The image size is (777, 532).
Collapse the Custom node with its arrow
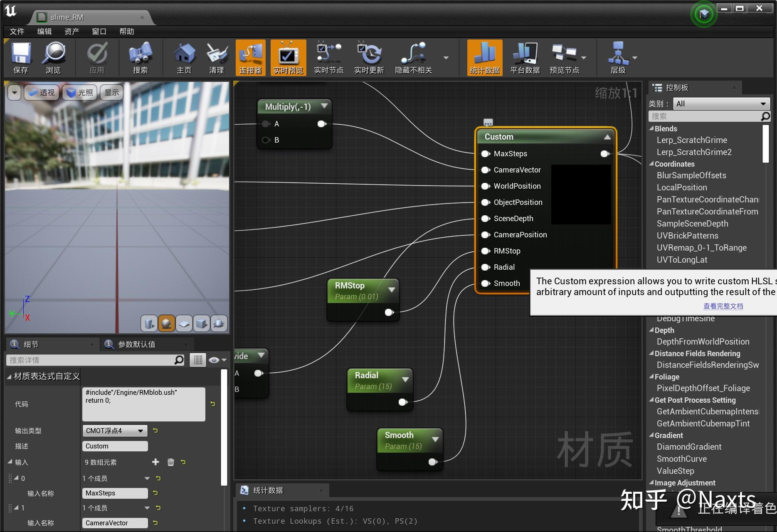tap(607, 137)
